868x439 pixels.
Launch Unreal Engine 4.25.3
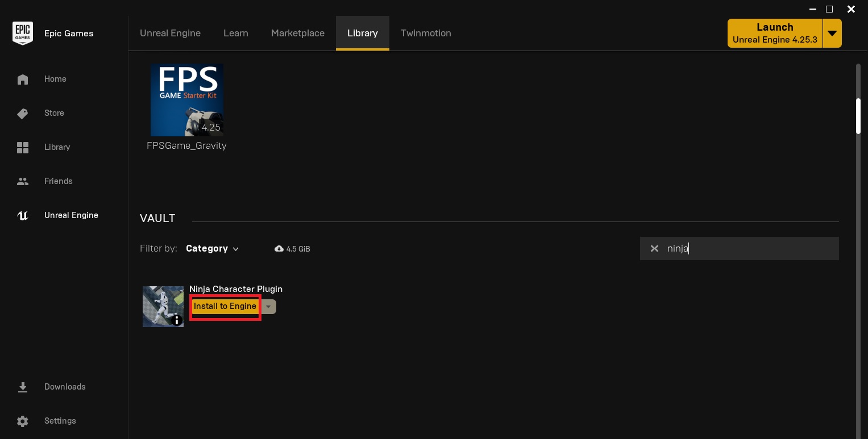(775, 34)
